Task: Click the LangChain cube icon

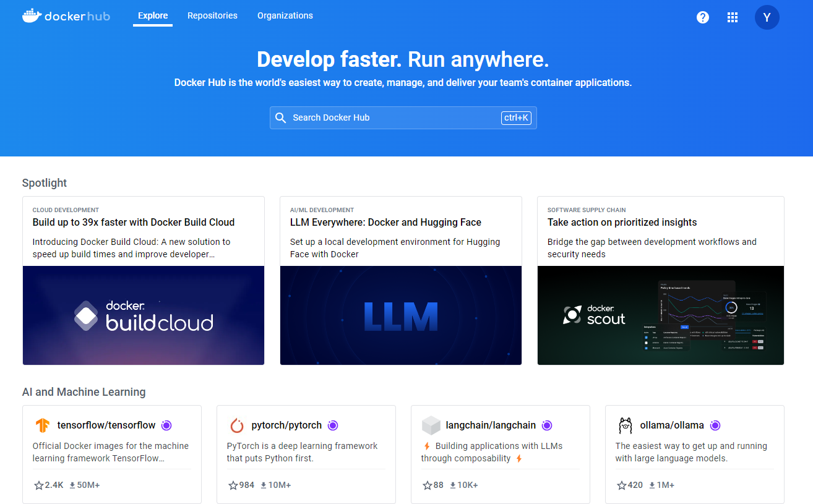Action: pos(430,425)
